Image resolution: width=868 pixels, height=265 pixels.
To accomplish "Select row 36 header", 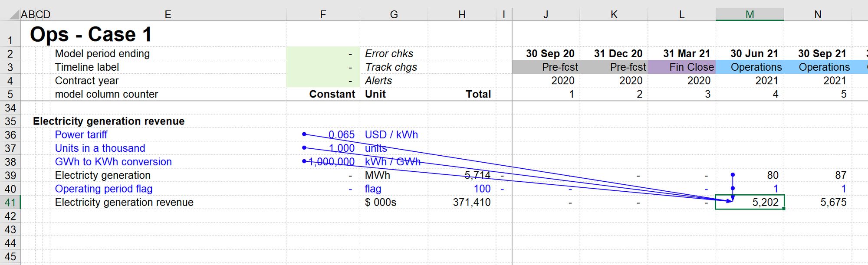I will (10, 135).
